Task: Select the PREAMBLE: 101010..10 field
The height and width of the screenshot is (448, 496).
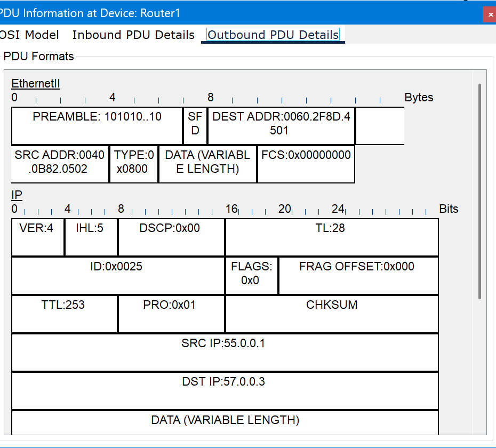Action: [x=97, y=126]
